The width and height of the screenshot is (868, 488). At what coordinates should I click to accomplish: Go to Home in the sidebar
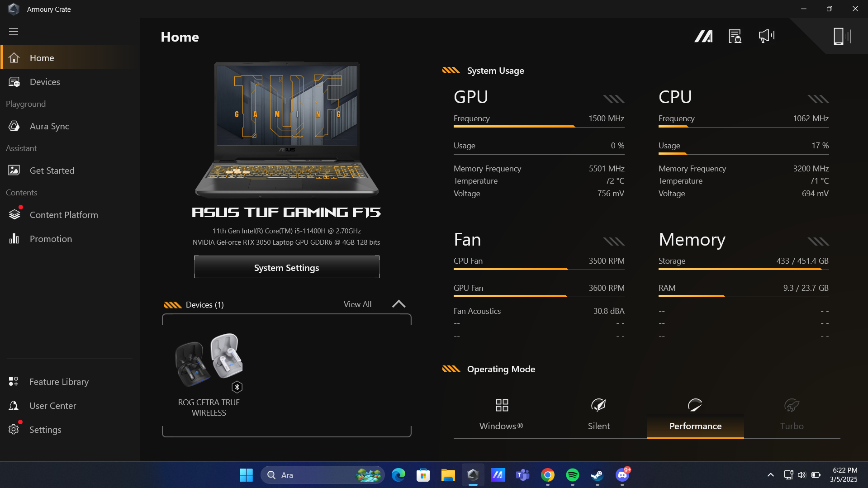click(x=70, y=58)
